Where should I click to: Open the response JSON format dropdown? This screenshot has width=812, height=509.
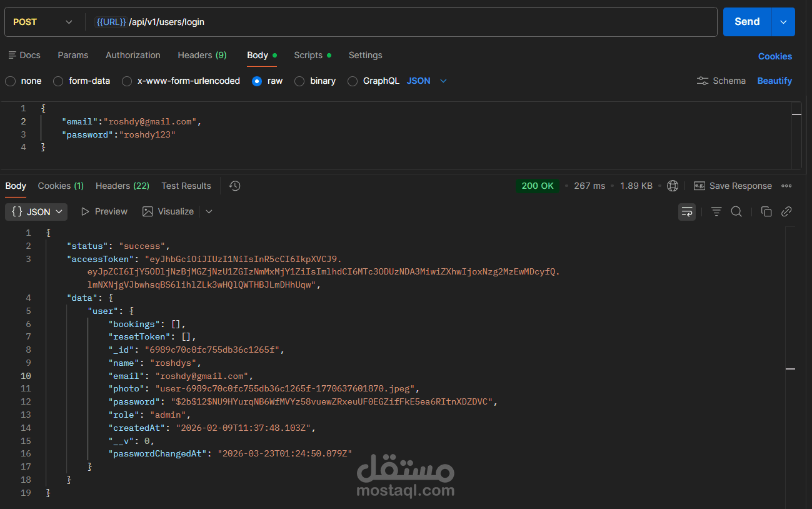36,211
